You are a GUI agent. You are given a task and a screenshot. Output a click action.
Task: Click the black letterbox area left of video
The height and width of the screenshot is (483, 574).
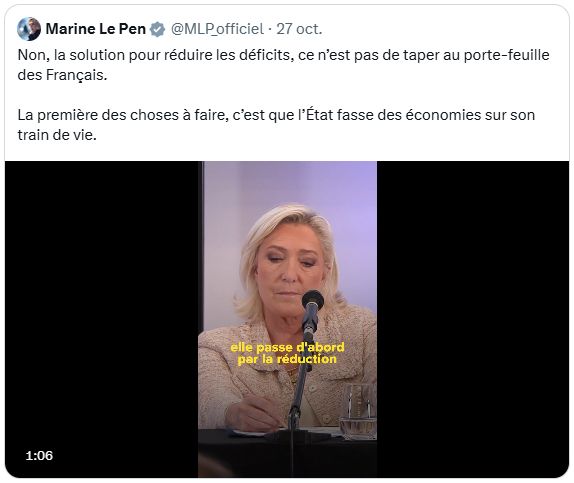(101, 319)
